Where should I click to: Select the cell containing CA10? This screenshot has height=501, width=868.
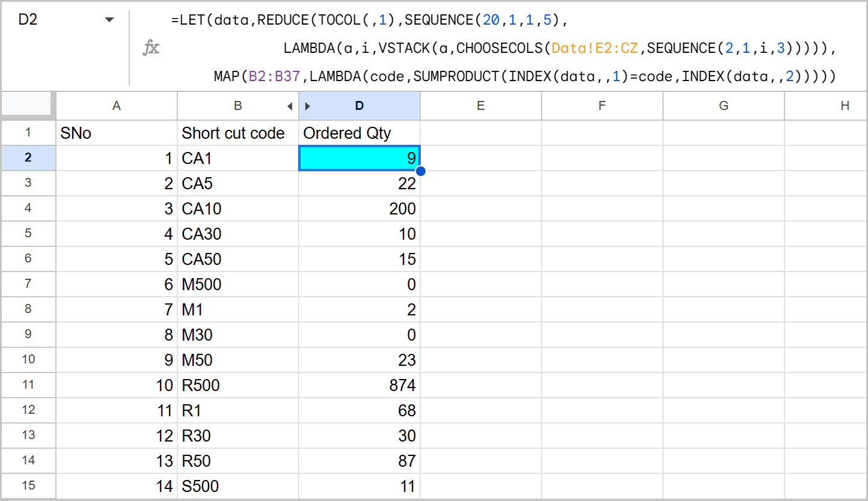click(238, 208)
